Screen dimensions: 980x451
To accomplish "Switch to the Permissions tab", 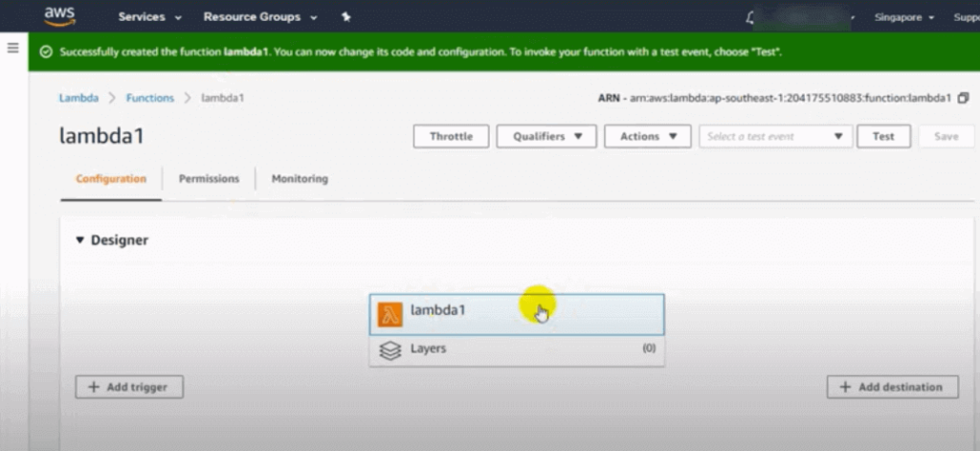I will click(209, 179).
